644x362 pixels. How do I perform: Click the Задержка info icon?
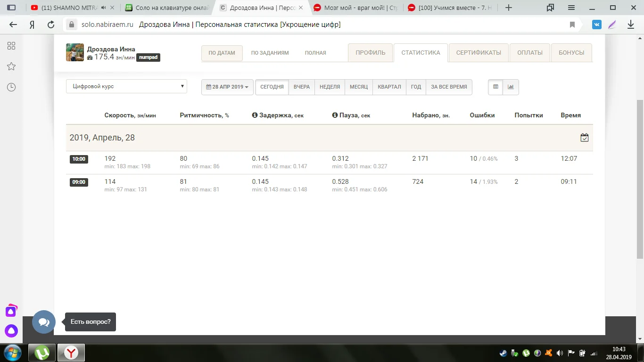(255, 115)
